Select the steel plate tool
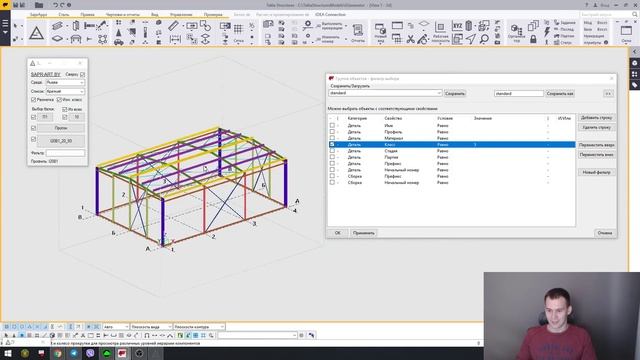 [x=57, y=38]
